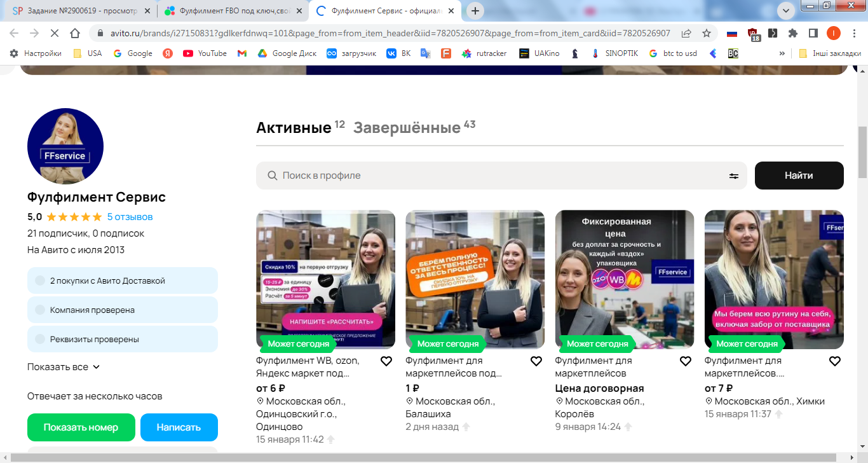This screenshot has height=463, width=868.
Task: Click the 21 подписчик, 0 подписок text
Action: click(86, 233)
